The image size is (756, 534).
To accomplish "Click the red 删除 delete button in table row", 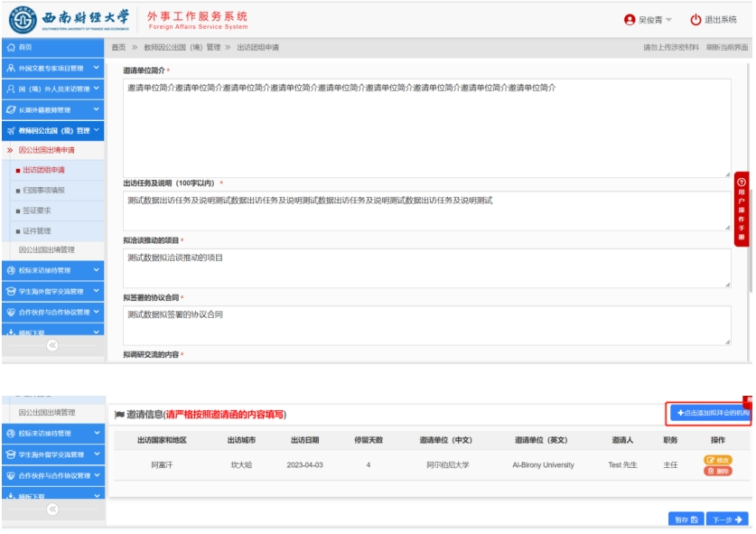I will (x=718, y=472).
